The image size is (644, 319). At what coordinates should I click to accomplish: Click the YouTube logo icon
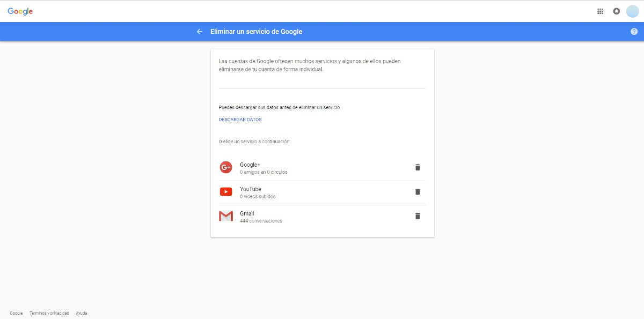click(226, 192)
